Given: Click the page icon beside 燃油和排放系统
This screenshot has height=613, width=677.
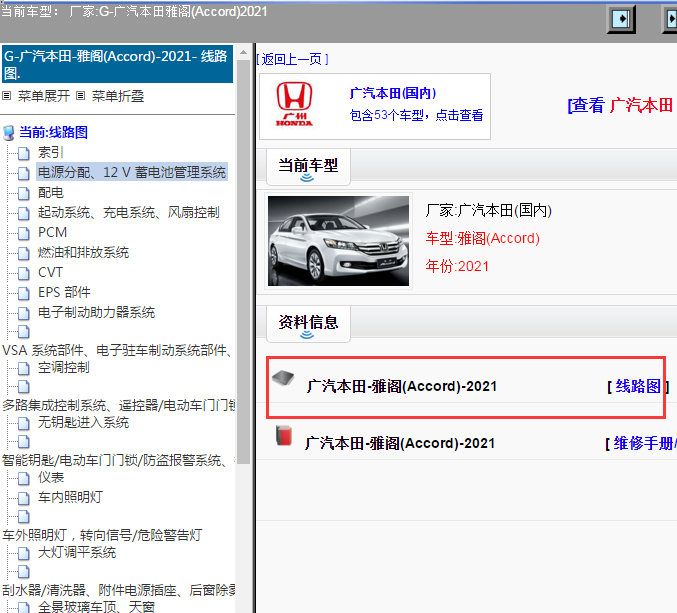Looking at the screenshot, I should pos(24,253).
